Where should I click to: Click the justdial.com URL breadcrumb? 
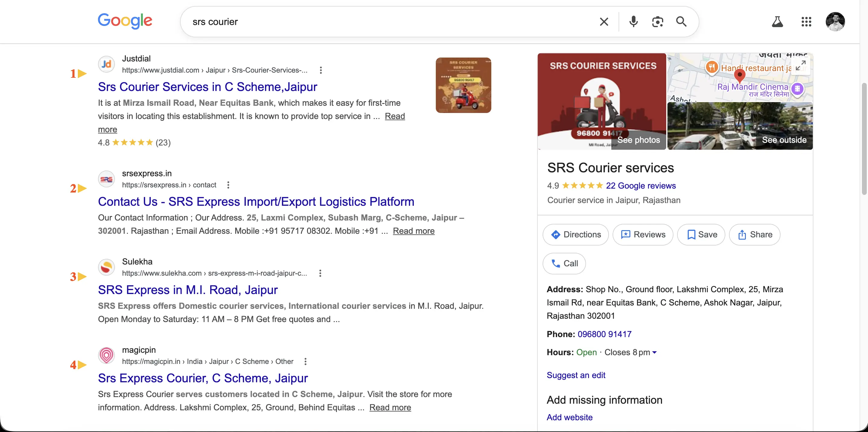pyautogui.click(x=215, y=70)
